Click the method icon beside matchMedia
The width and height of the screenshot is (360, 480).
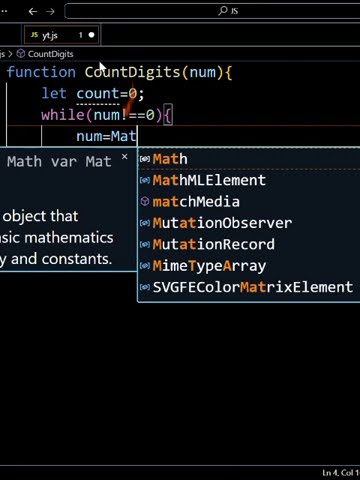coord(145,201)
